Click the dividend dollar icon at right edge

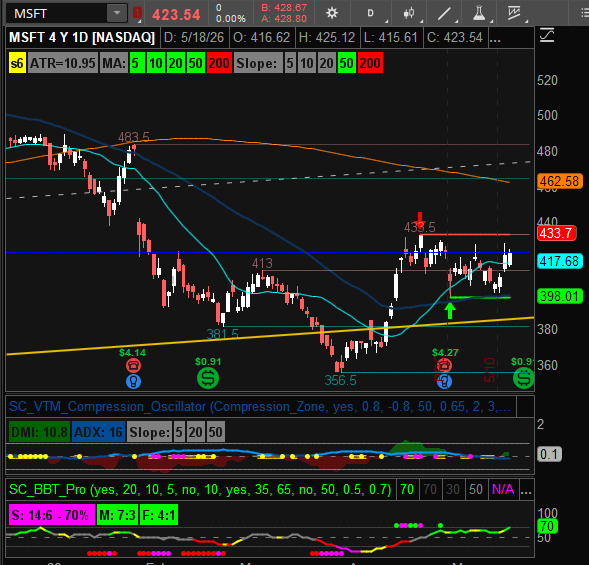[x=524, y=378]
